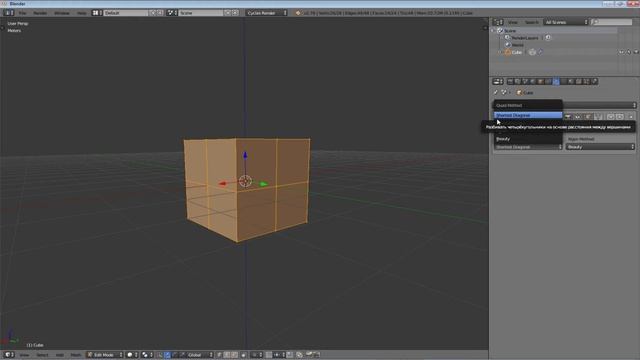This screenshot has width=640, height=360.
Task: Select the rotate manipulator icon
Action: click(x=175, y=355)
